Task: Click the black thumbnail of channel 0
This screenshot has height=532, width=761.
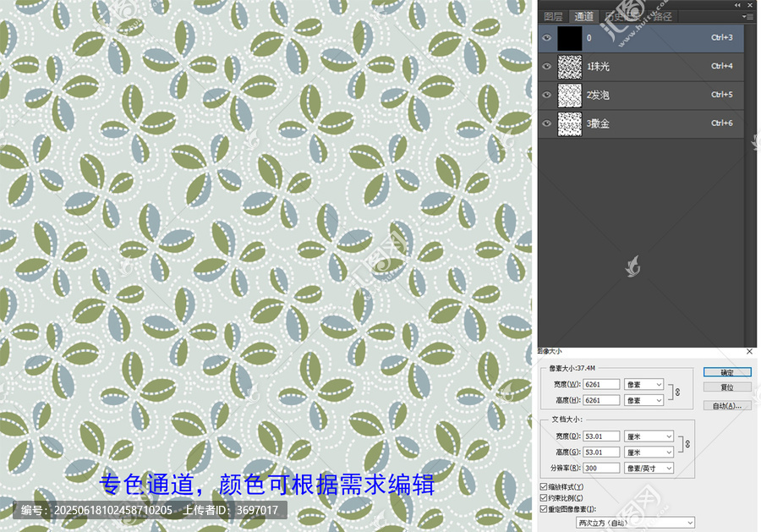Action: pos(570,38)
